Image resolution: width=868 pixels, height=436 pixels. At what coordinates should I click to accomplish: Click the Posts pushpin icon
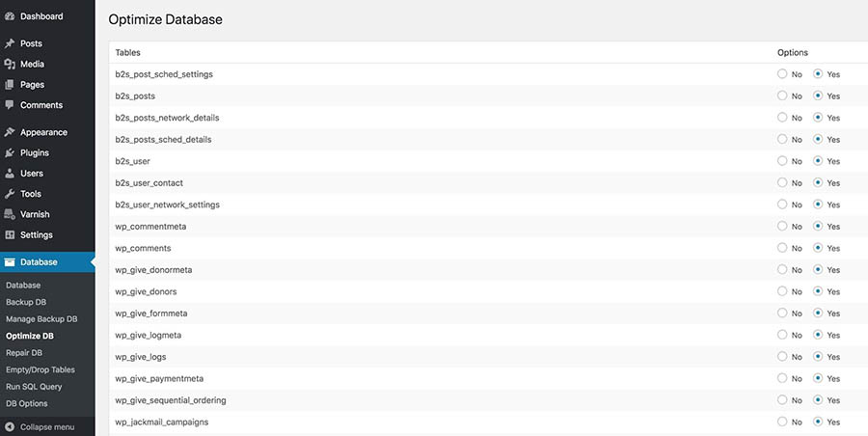coord(10,43)
